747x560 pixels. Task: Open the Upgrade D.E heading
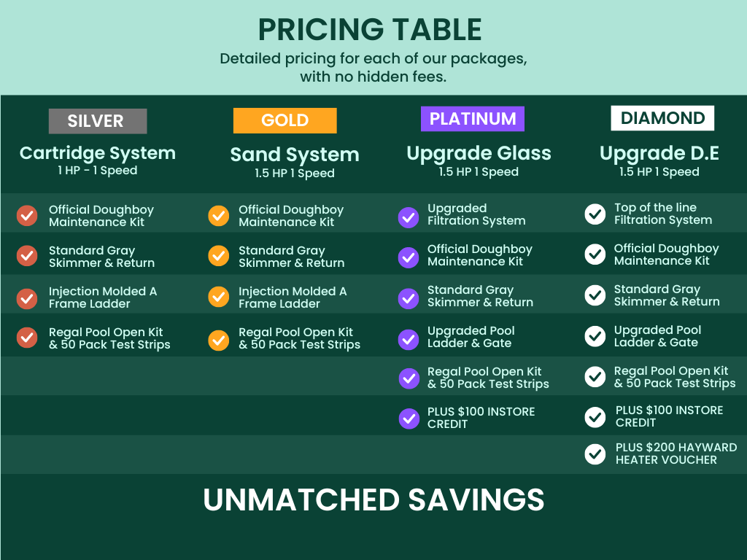point(659,153)
